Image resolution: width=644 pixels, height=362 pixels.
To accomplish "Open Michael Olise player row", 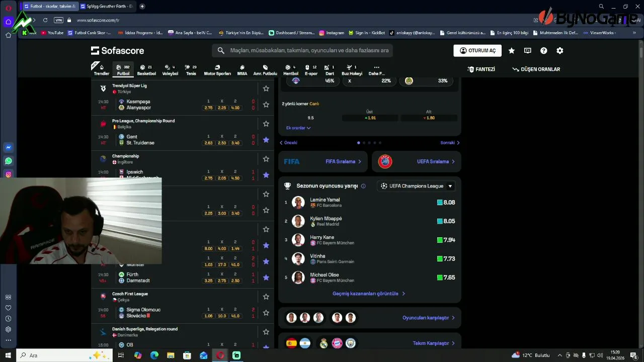I will (370, 278).
